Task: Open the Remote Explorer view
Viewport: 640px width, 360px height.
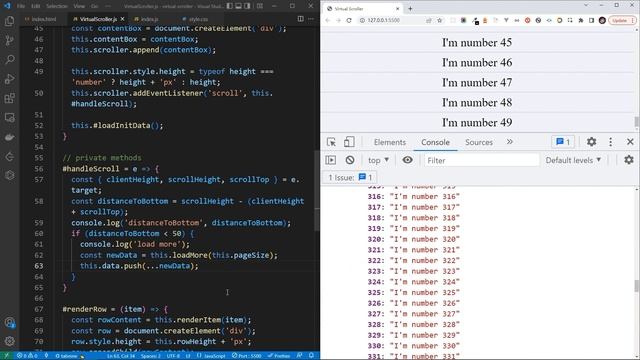Action: pyautogui.click(x=9, y=118)
